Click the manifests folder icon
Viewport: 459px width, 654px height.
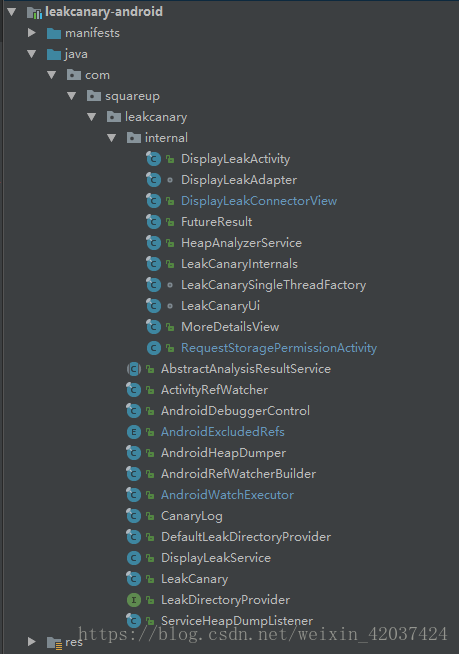[54, 33]
